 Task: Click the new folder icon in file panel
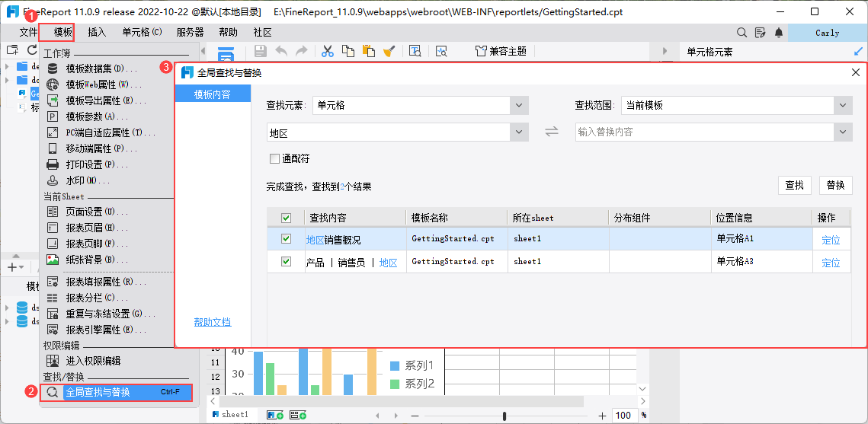(12, 50)
